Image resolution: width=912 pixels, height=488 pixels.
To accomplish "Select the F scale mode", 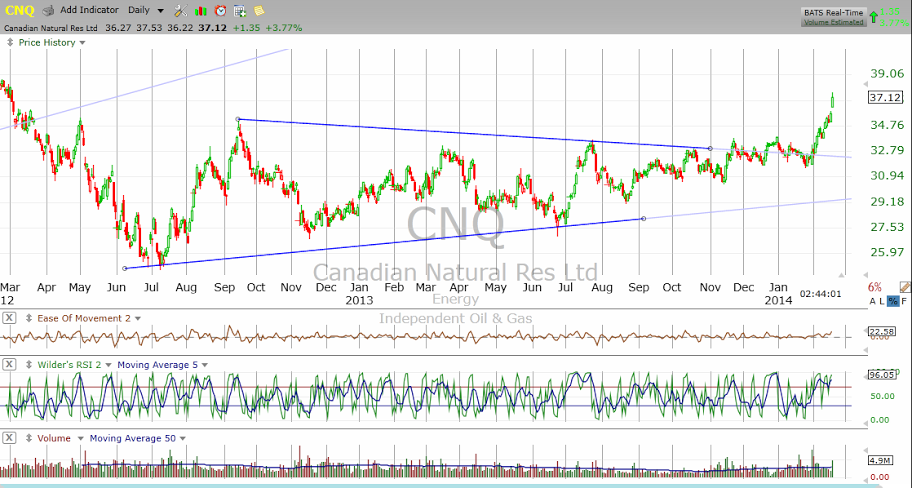I will pyautogui.click(x=904, y=301).
